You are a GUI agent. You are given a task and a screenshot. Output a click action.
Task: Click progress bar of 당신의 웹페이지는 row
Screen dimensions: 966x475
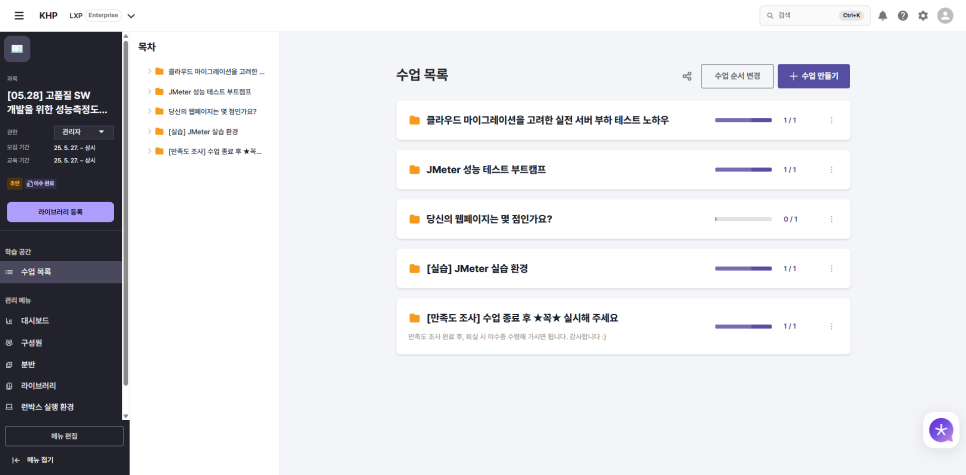(x=743, y=219)
